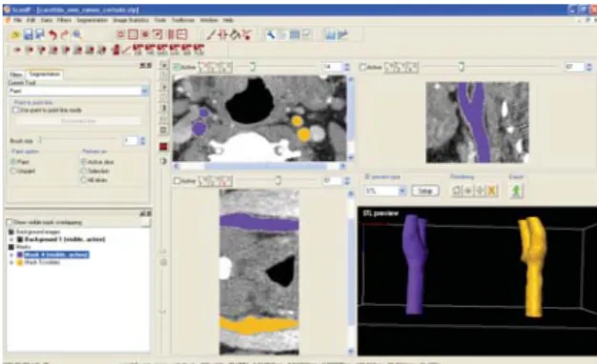Click the top-right view slice slider handle
The height and width of the screenshot is (364, 597).
click(x=462, y=67)
